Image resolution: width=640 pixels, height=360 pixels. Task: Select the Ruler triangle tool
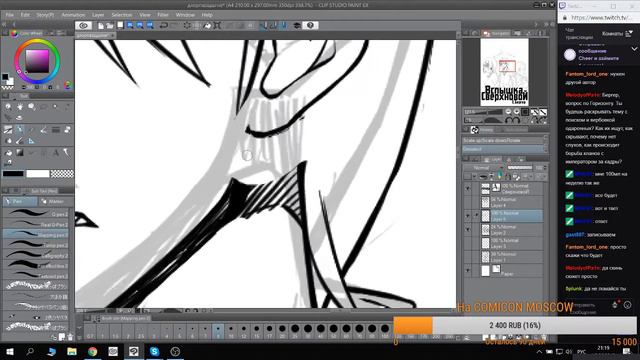(x=31, y=141)
